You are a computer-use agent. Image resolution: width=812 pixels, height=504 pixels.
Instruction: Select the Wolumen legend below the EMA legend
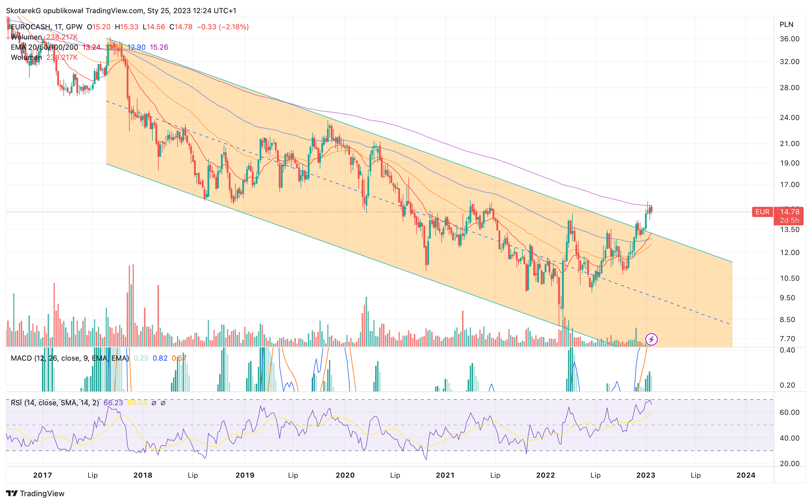[26, 57]
